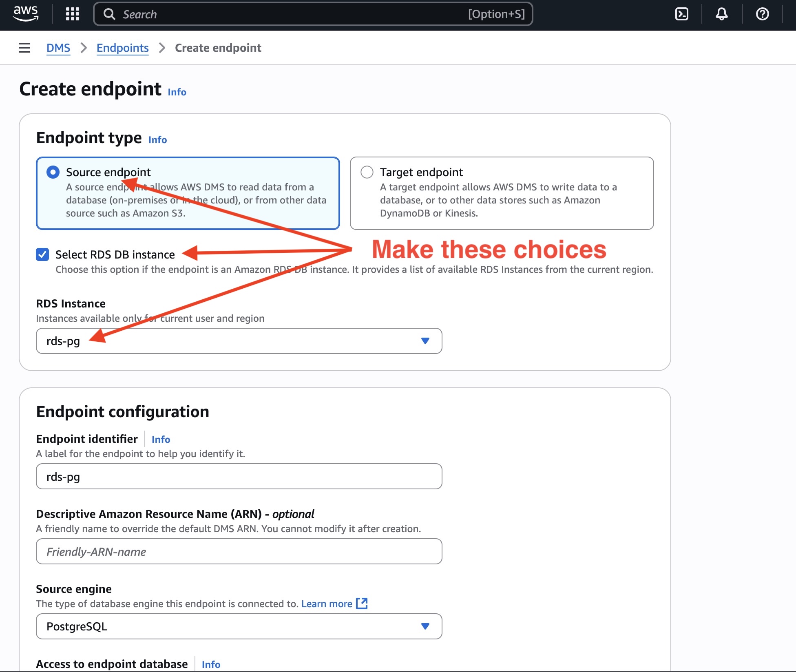
Task: Click into the Endpoint identifier field
Action: click(x=239, y=476)
